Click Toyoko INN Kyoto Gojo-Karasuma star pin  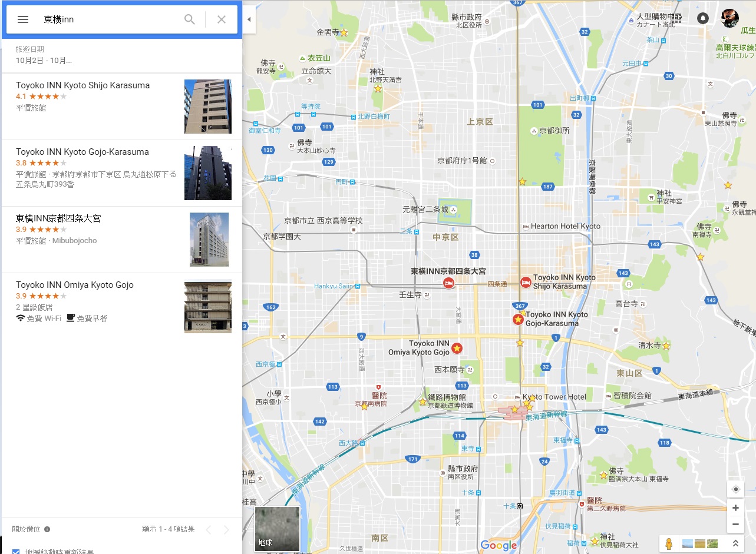(518, 319)
